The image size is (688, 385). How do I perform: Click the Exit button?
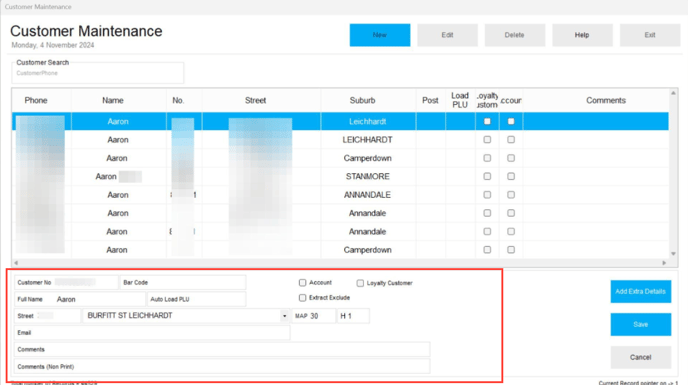pos(650,35)
